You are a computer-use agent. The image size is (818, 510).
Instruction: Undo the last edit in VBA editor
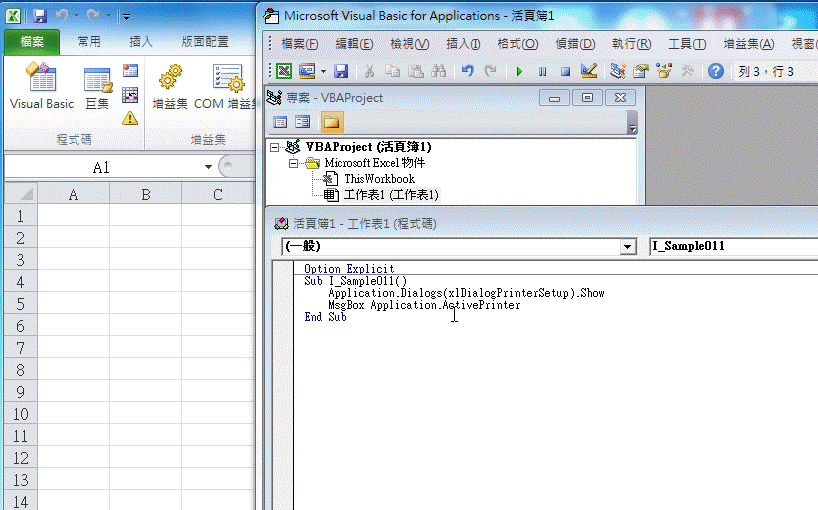467,71
